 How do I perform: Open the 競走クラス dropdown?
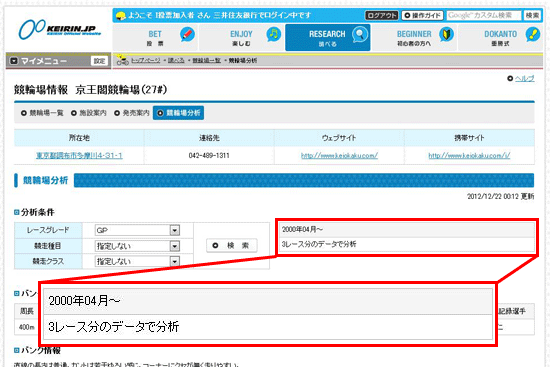[137, 261]
